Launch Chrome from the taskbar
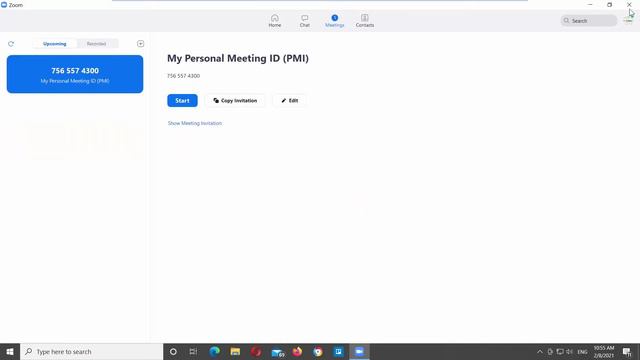The height and width of the screenshot is (360, 640). pos(318,351)
